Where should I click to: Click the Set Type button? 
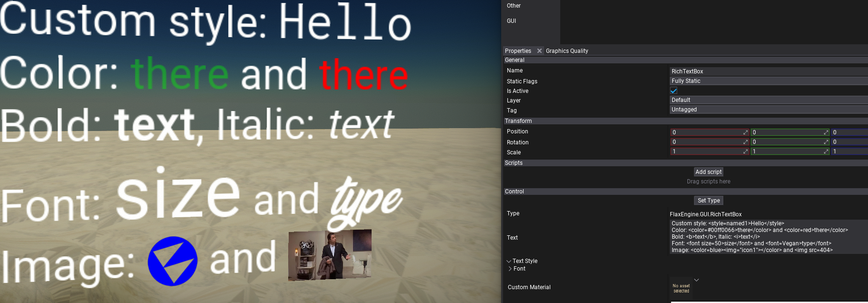coord(708,201)
